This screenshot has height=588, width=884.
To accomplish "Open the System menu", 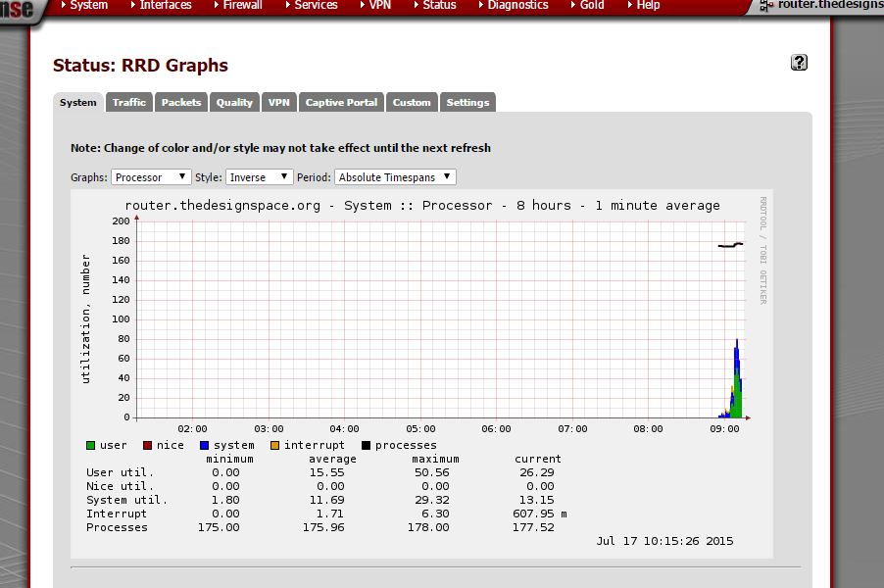I will click(x=88, y=6).
